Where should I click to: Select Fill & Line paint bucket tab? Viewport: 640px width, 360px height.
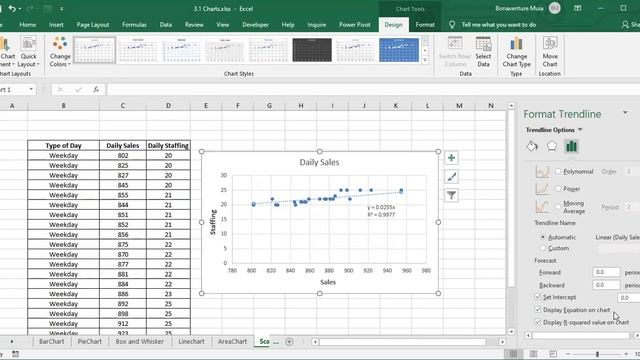[532, 146]
